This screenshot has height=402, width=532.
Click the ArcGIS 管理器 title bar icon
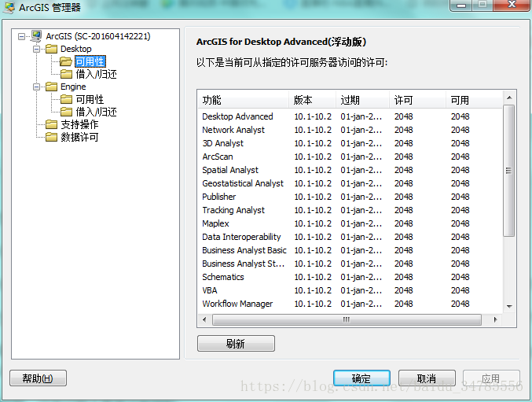pyautogui.click(x=9, y=7)
